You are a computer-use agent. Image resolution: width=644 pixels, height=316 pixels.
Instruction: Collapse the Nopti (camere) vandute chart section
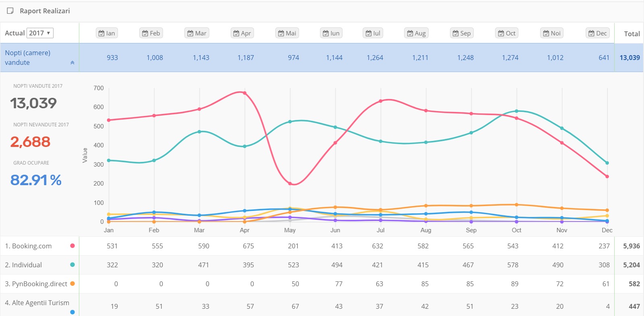click(72, 63)
